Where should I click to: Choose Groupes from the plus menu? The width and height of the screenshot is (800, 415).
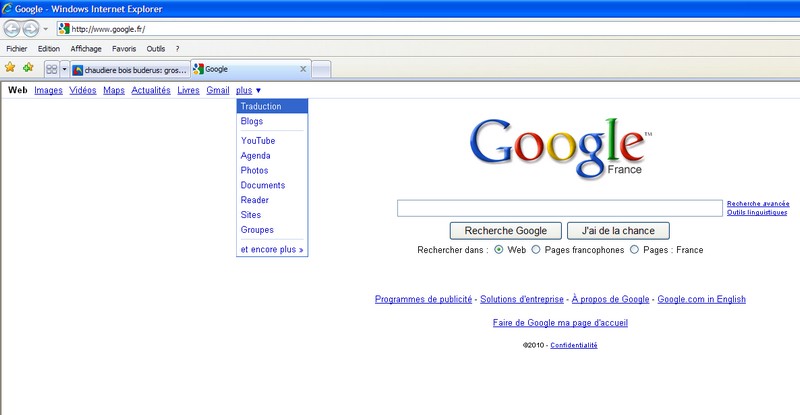pos(272,230)
